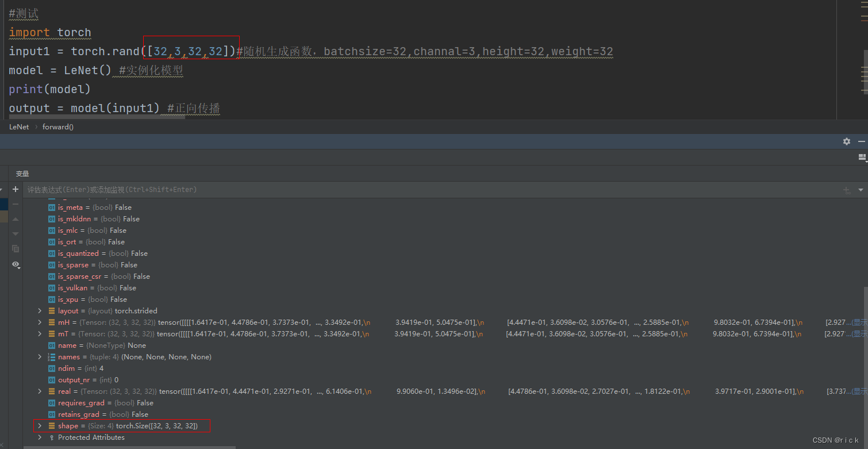Select the is_ort variable row

(x=86, y=242)
